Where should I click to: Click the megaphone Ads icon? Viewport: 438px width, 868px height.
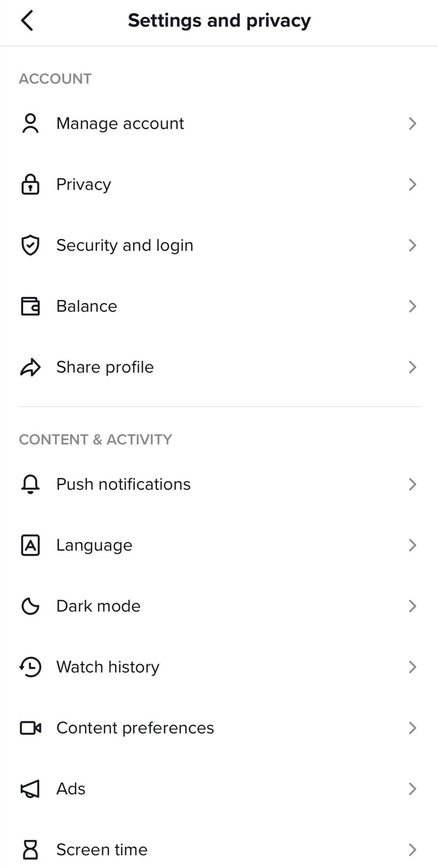coord(30,789)
